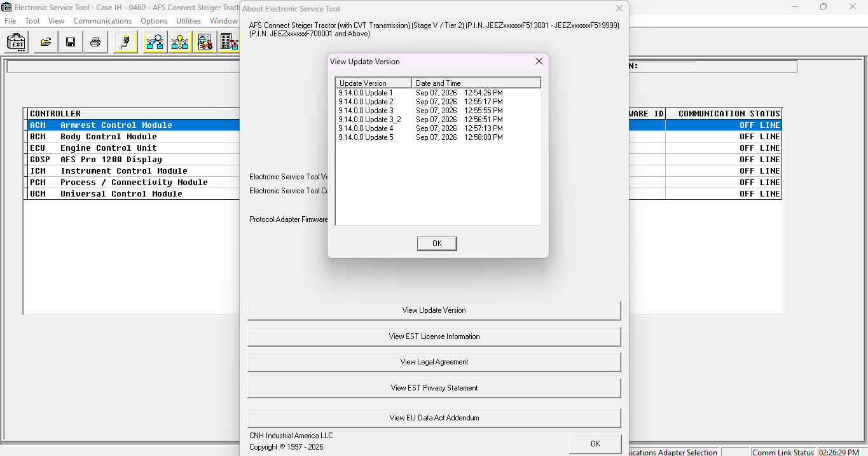868x456 pixels.
Task: Click the Update Version column header
Action: coord(374,83)
